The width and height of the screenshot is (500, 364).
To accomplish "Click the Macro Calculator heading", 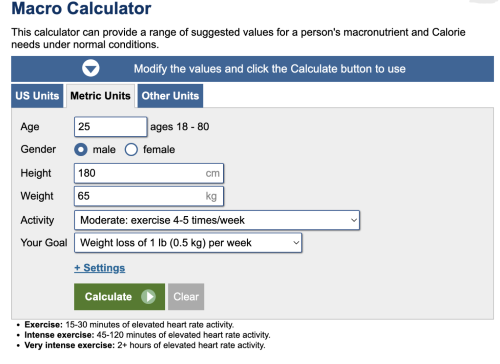I will click(81, 8).
